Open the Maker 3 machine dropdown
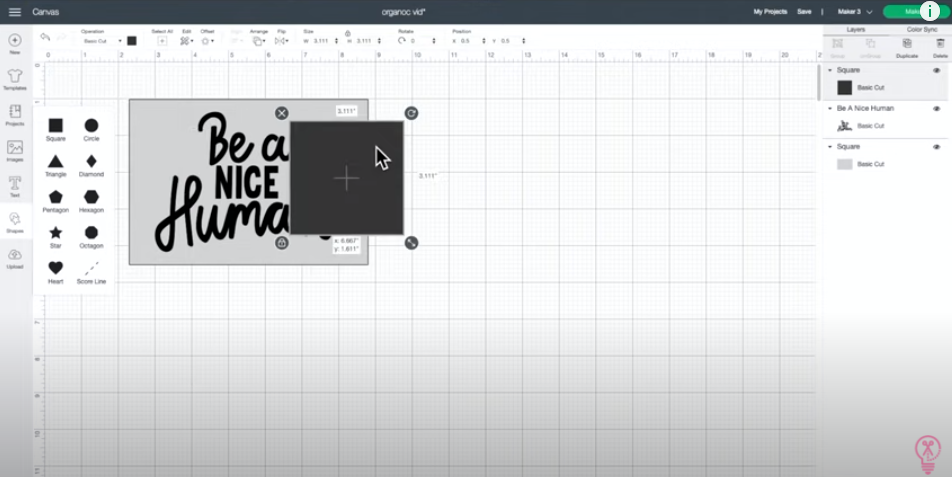Screen dimensions: 952x477 click(855, 12)
